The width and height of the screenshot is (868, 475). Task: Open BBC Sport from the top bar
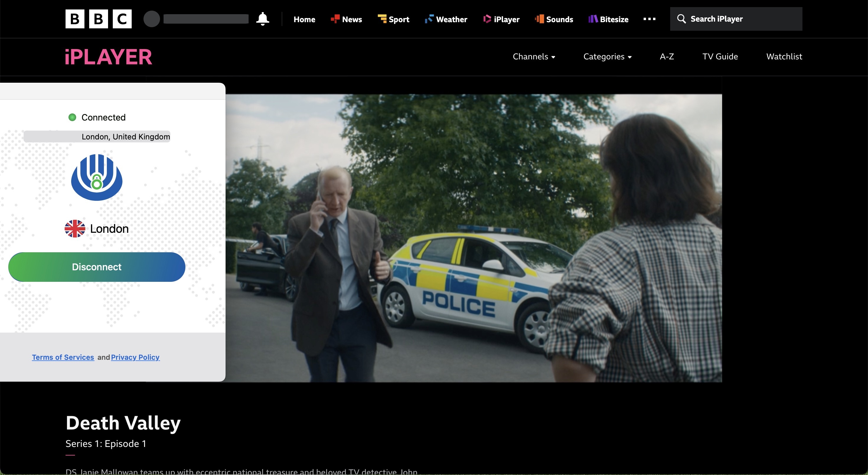393,19
